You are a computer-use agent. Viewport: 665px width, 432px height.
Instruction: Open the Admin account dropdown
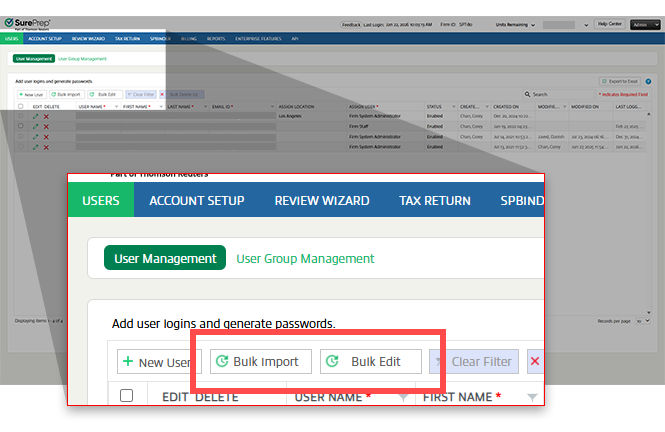(x=645, y=25)
